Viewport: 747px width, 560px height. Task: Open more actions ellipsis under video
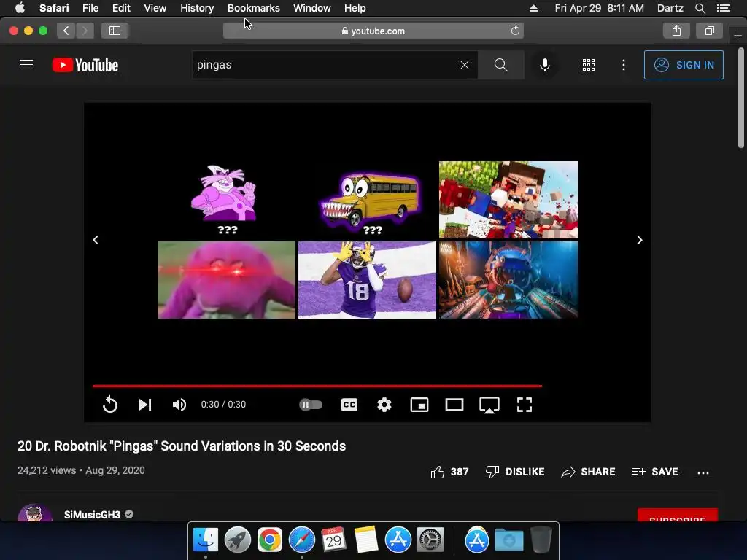tap(703, 472)
